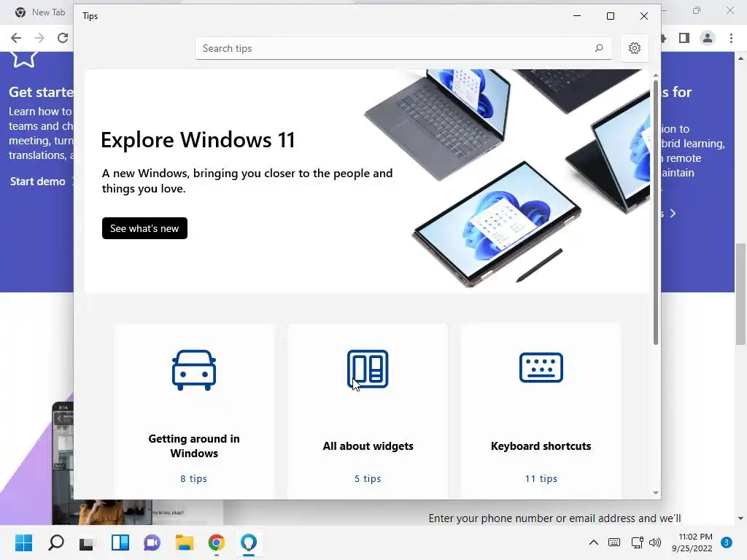Click Chrome page scrollbar down arrow

(x=740, y=518)
